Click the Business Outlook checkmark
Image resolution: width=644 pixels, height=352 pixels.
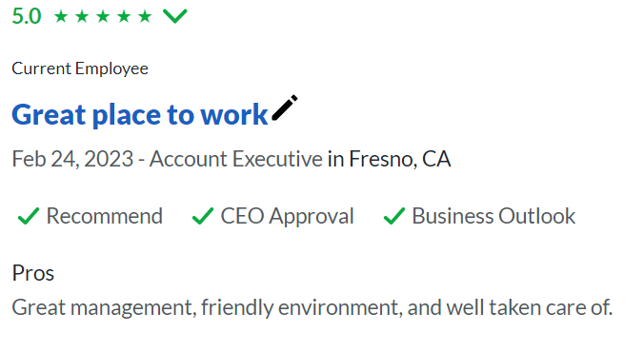(394, 216)
